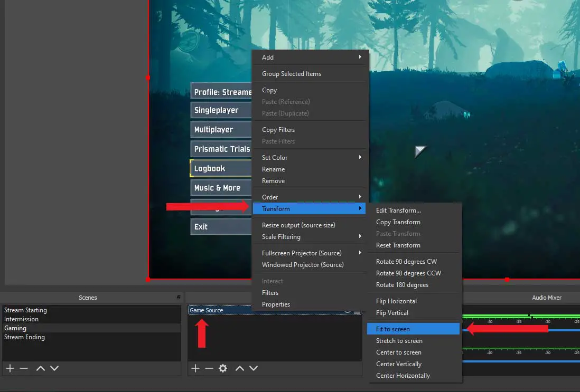Click the Audio Mixer panel header
580x392 pixels.
[546, 298]
